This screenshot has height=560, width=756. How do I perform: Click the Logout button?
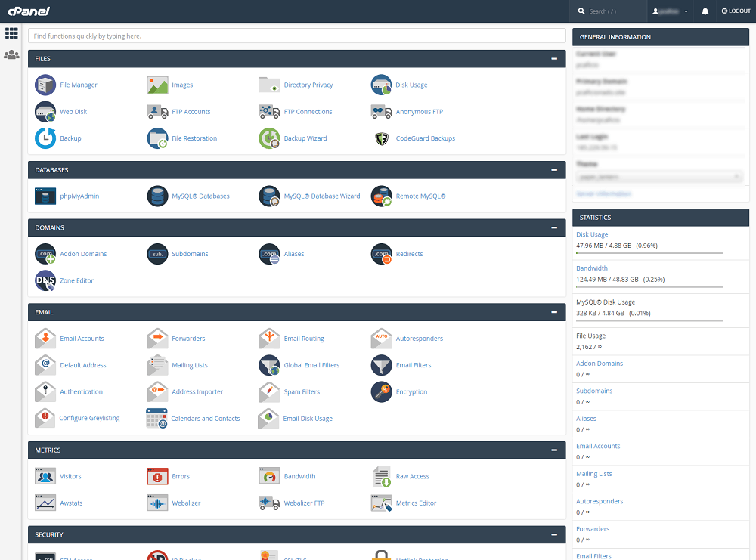click(x=736, y=11)
